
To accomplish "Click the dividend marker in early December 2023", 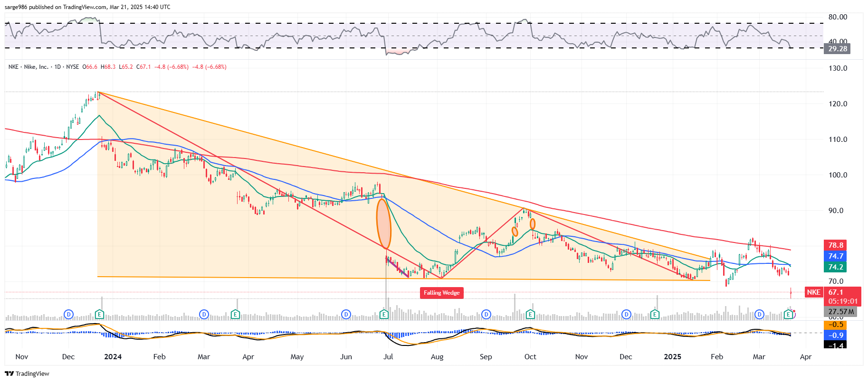I will [x=69, y=314].
